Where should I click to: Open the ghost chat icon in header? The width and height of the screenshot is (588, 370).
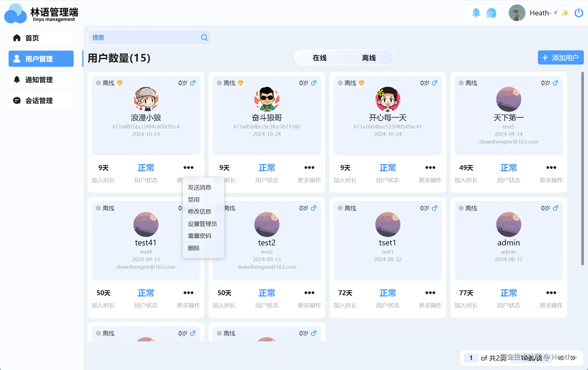point(491,13)
